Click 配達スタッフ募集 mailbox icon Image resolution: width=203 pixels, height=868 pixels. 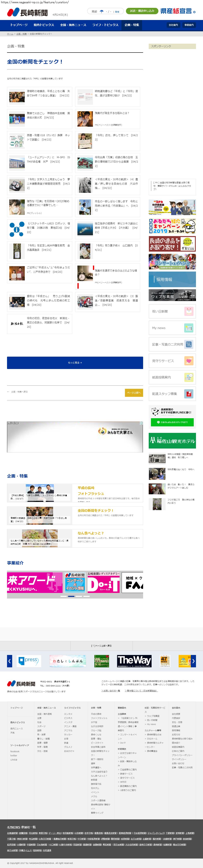coord(189,394)
